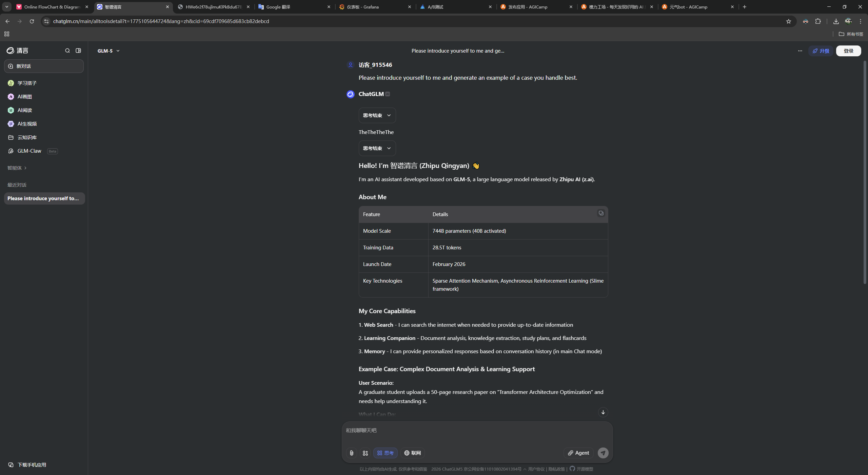Open AI画图 from sidebar
This screenshot has width=868, height=475.
point(24,97)
